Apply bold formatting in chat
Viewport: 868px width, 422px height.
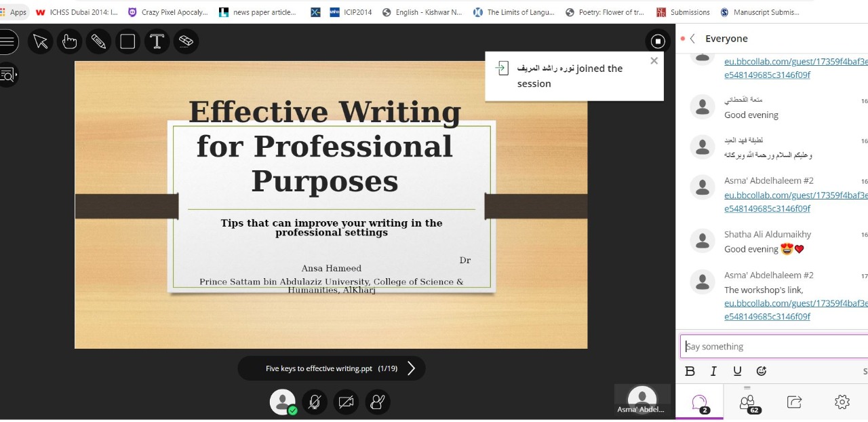pos(690,371)
